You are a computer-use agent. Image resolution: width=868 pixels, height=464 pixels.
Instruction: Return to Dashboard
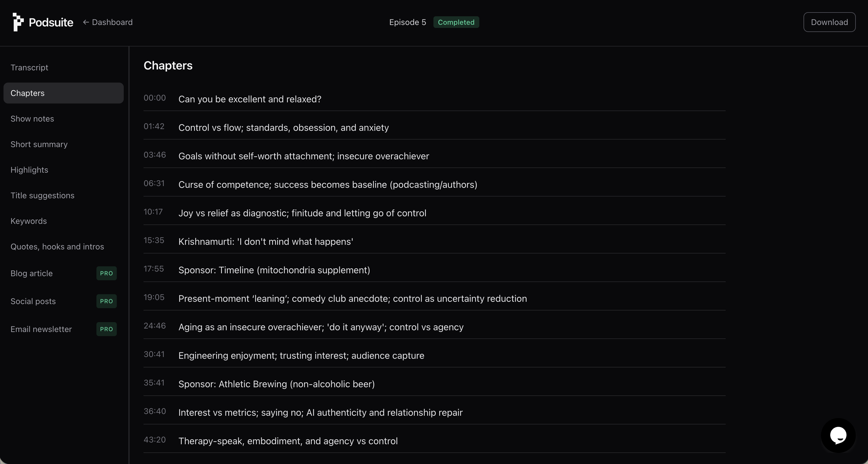click(x=112, y=22)
